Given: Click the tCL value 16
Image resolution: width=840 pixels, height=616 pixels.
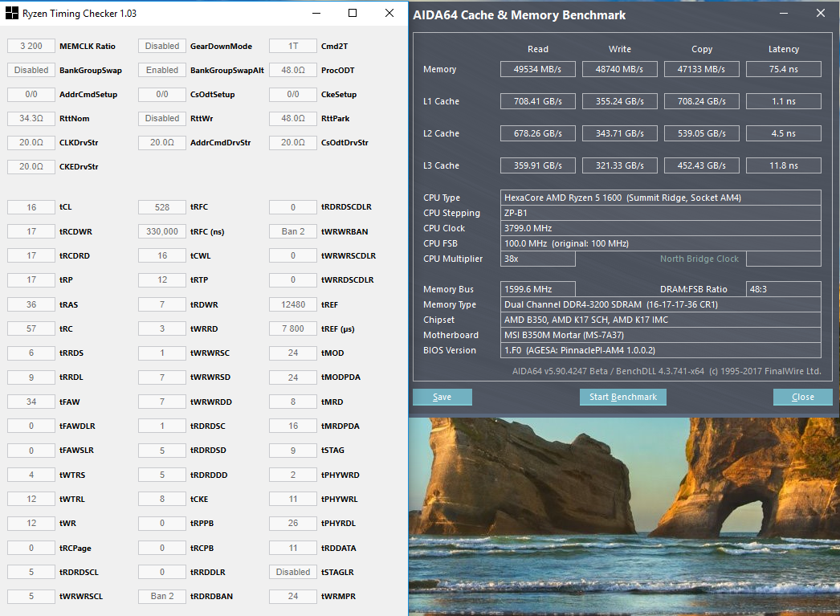Looking at the screenshot, I should (31, 207).
